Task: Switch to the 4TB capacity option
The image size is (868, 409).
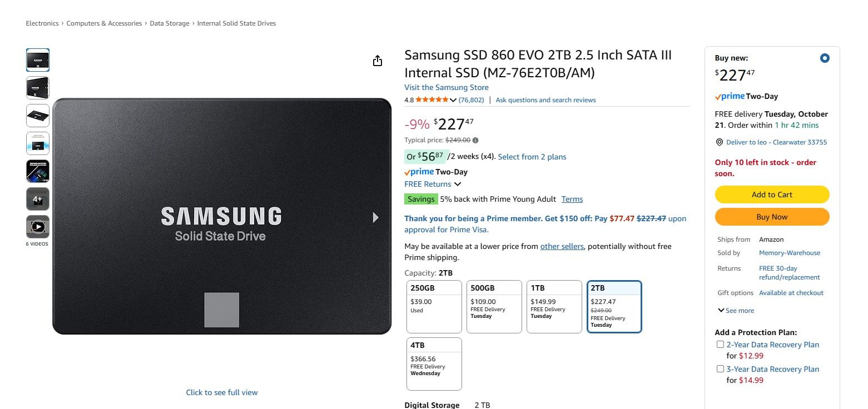Action: pos(434,363)
